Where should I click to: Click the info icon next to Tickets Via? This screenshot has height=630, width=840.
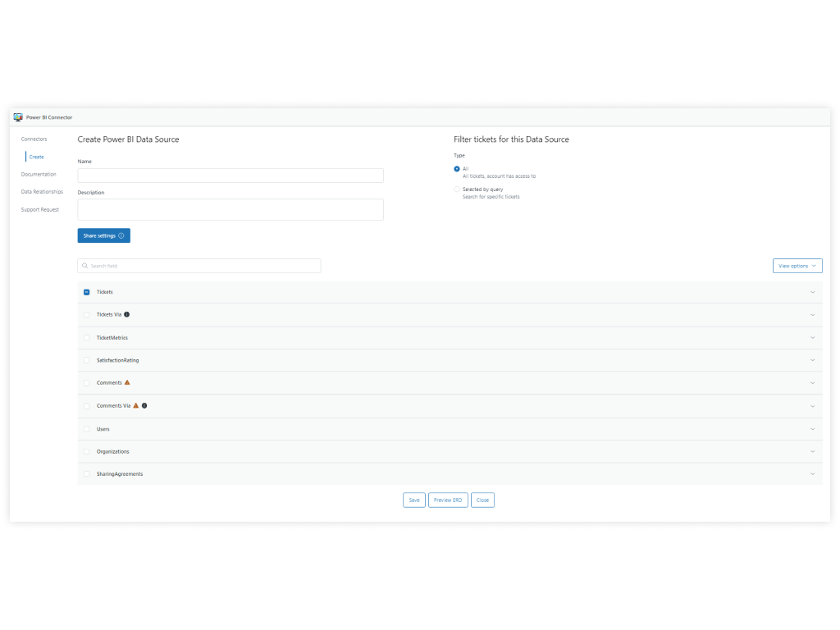126,314
